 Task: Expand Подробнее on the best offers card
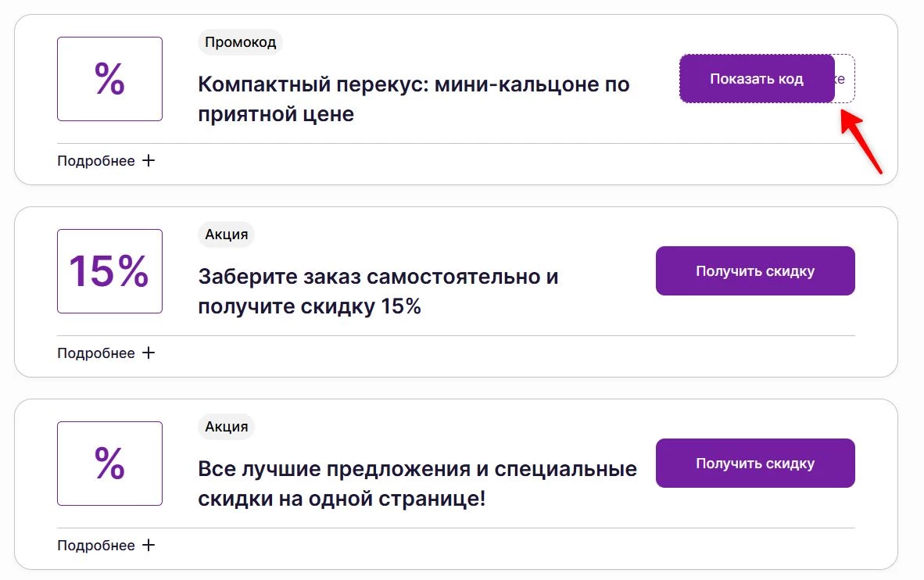tap(94, 545)
